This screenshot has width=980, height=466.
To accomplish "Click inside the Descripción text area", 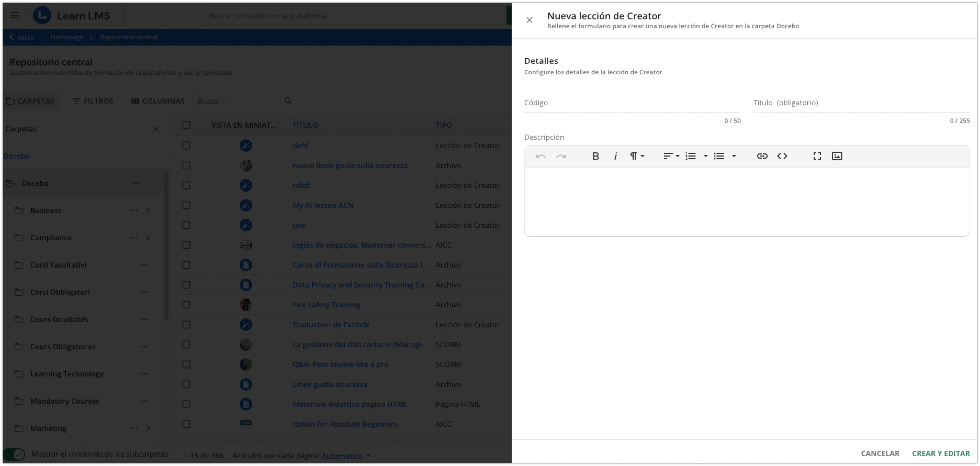I will click(x=747, y=202).
